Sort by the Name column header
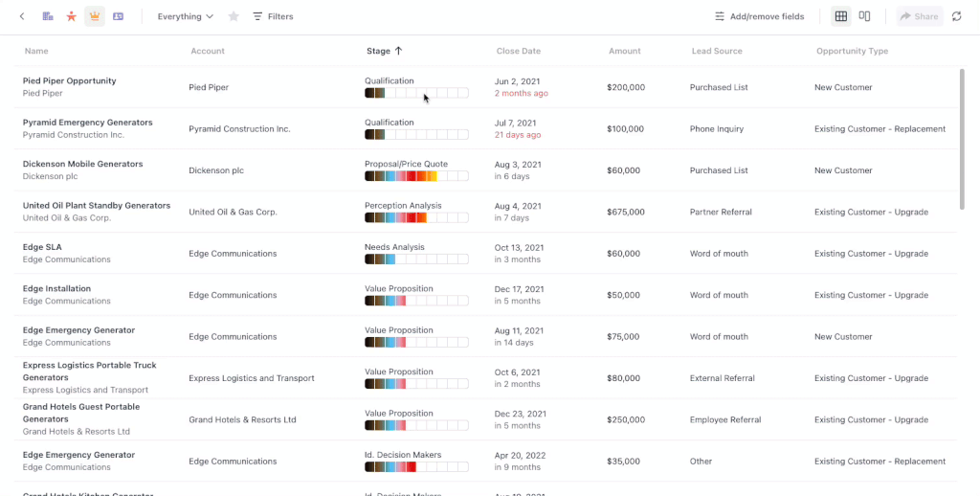Screen dimensions: 980x496 [x=36, y=52]
